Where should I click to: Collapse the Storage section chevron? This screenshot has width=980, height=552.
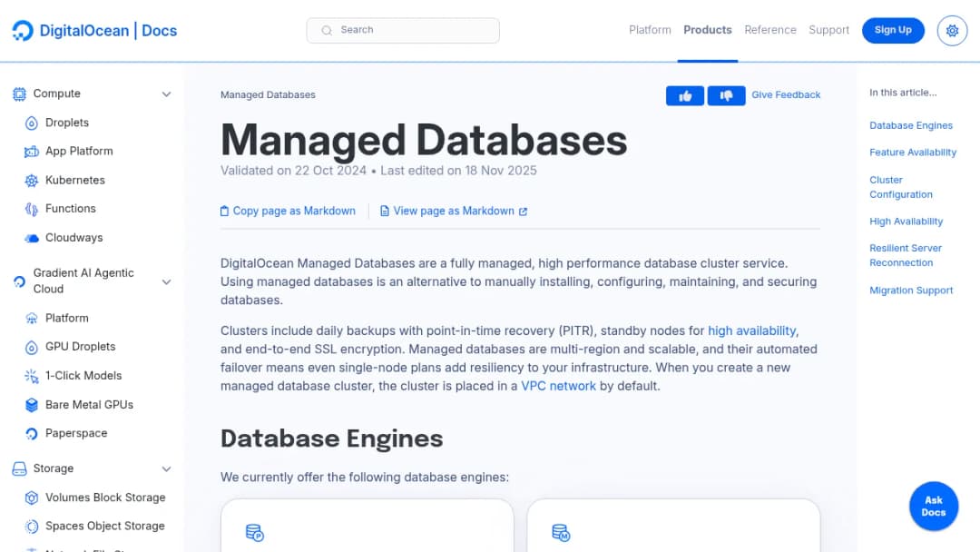(166, 468)
